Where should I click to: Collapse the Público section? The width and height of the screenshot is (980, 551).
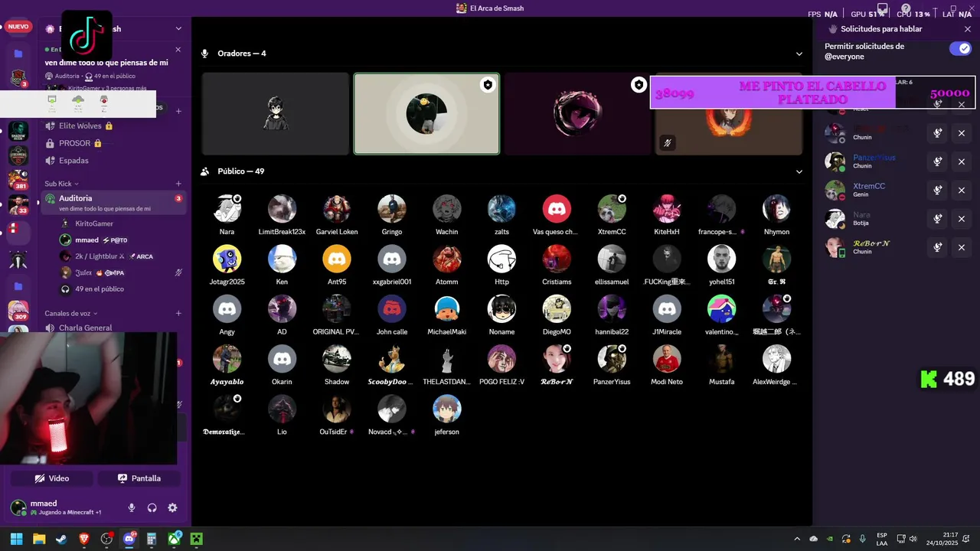(799, 171)
